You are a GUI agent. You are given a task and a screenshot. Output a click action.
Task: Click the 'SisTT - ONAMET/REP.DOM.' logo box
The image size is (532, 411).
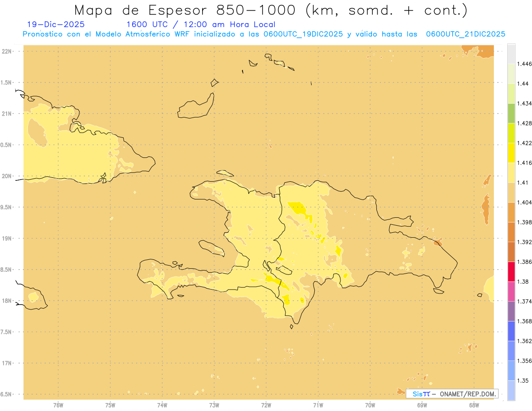[452, 394]
